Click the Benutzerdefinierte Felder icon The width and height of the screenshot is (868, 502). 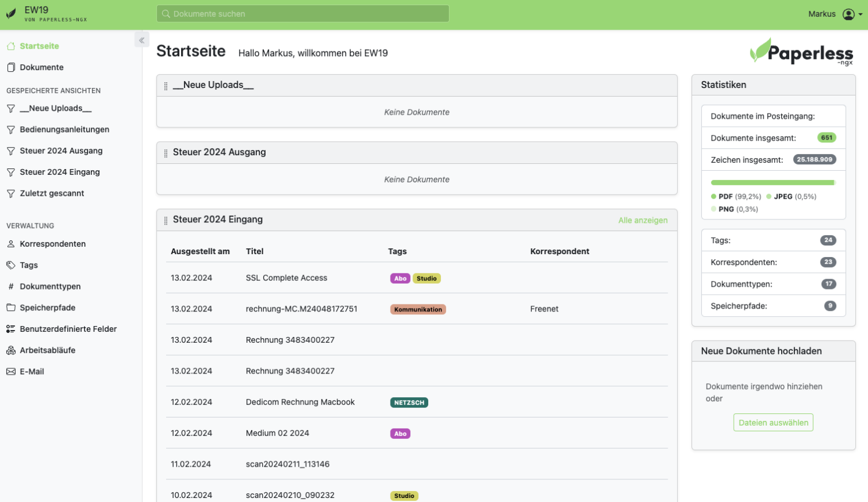tap(11, 329)
